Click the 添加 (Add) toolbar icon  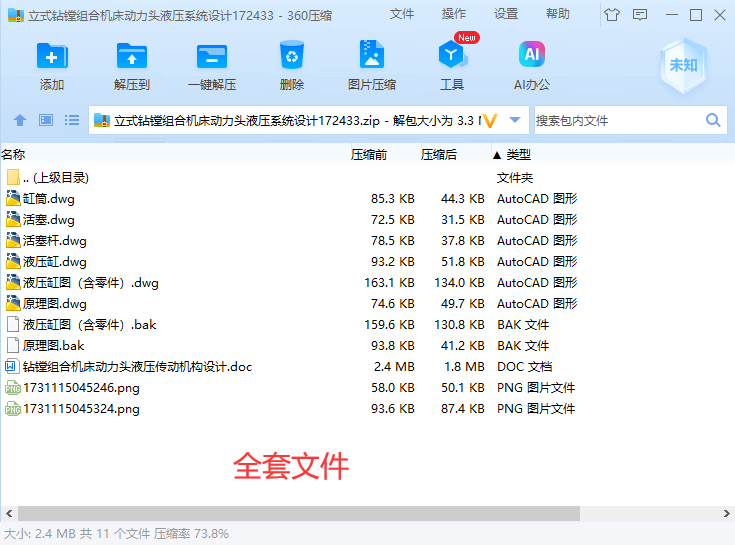click(x=52, y=56)
